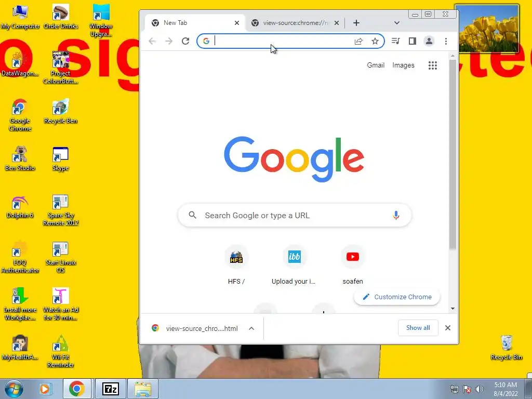The height and width of the screenshot is (399, 532).
Task: Switch to the New Tab tab
Action: [x=194, y=23]
